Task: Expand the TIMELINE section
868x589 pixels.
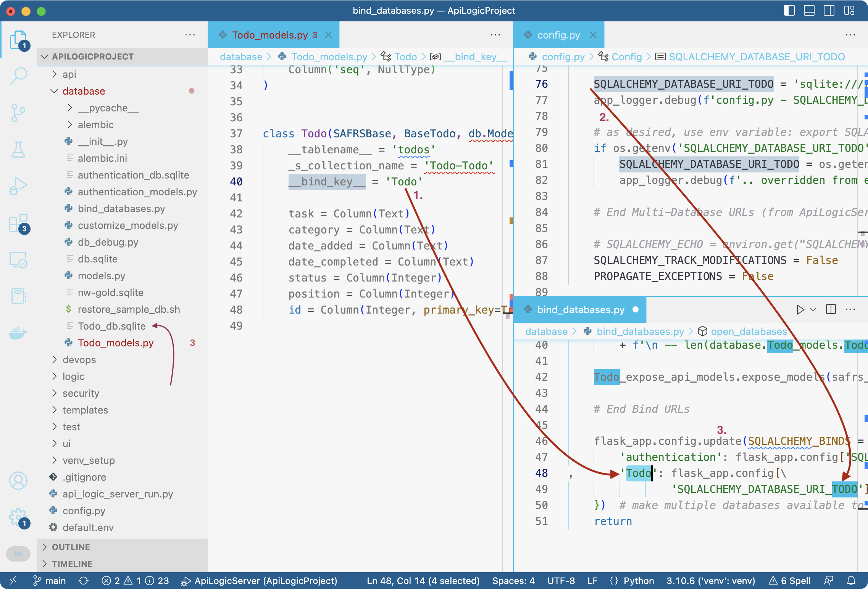Action: [122, 564]
